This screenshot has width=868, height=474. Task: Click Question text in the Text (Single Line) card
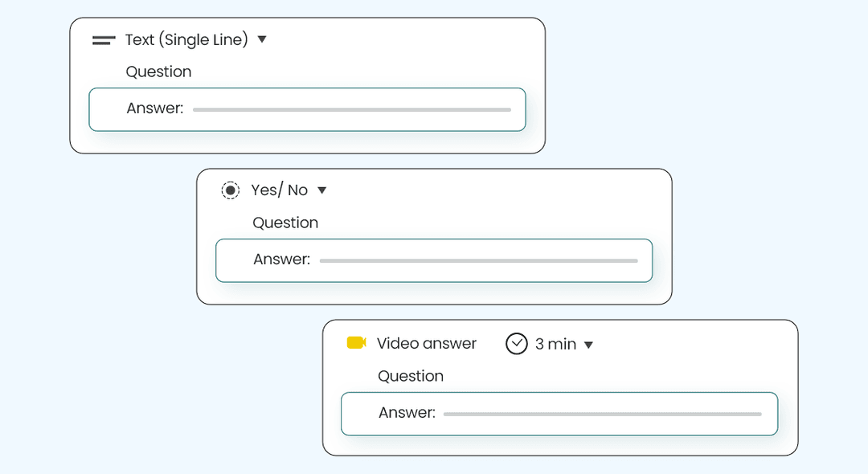click(159, 72)
